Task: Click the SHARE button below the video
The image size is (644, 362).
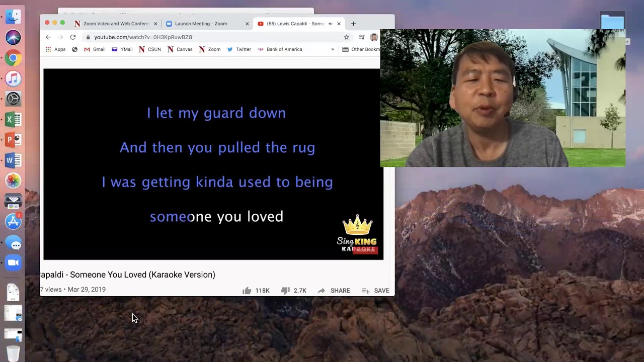Action: click(x=334, y=291)
